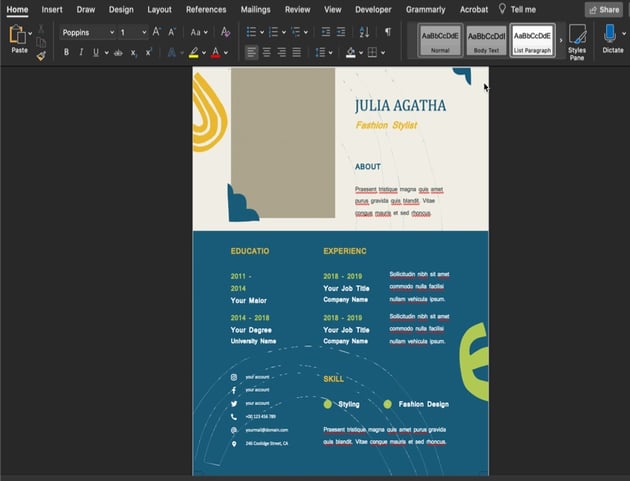
Task: Apply the Body Text style
Action: pos(486,40)
